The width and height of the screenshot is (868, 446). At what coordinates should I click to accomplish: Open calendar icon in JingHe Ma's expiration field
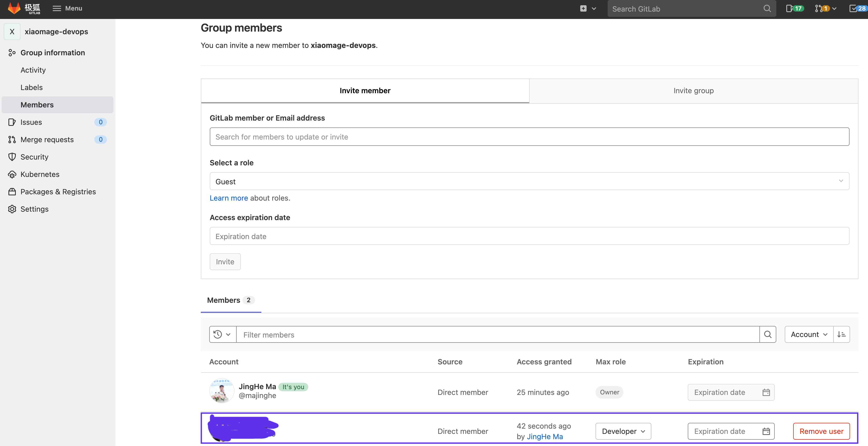click(766, 392)
